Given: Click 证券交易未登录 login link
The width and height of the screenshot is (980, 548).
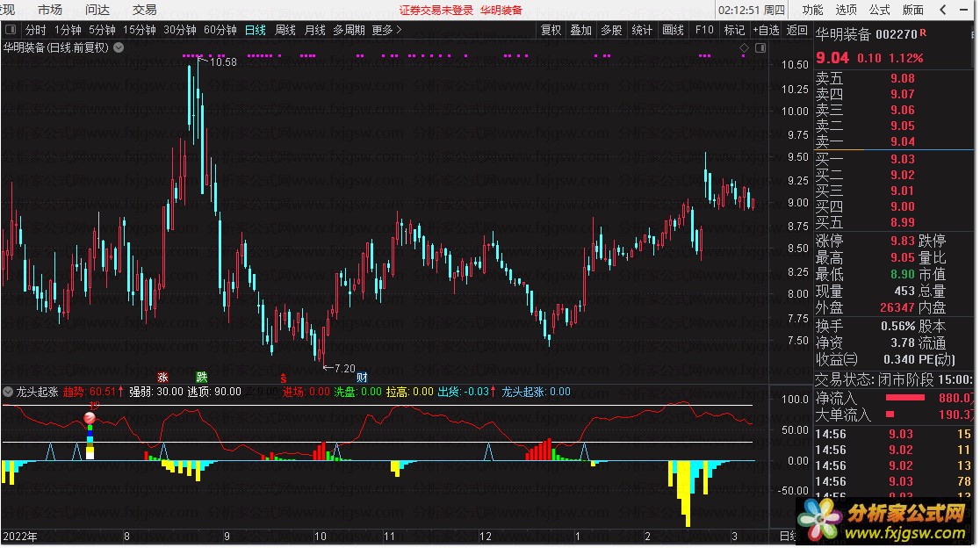Looking at the screenshot, I should pyautogui.click(x=436, y=10).
